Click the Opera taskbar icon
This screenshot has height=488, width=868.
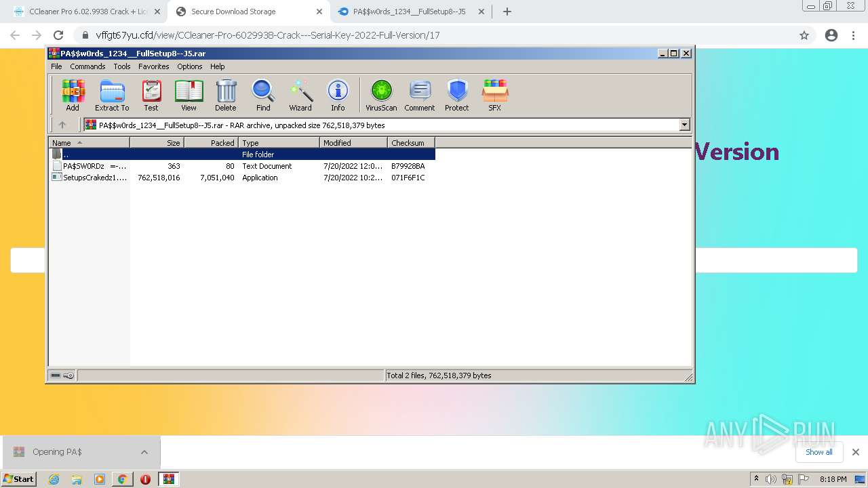point(145,479)
